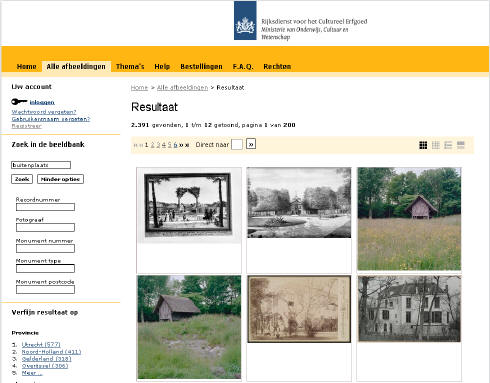Viewport: 490px width, 383px height.
Task: Select the thumbnail grid view icon
Action: [423, 145]
